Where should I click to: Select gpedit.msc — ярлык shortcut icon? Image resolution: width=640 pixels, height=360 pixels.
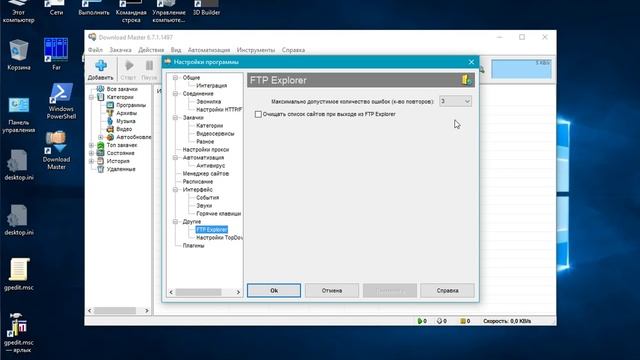click(x=18, y=325)
